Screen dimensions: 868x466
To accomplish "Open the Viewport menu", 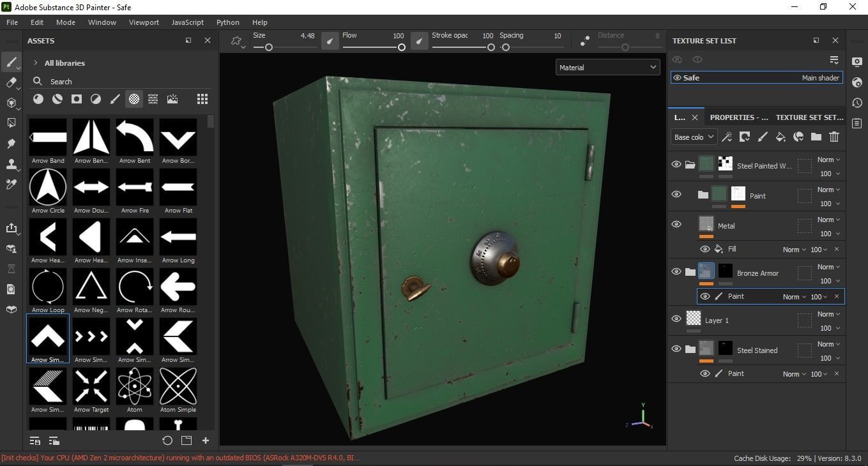I will 144,22.
